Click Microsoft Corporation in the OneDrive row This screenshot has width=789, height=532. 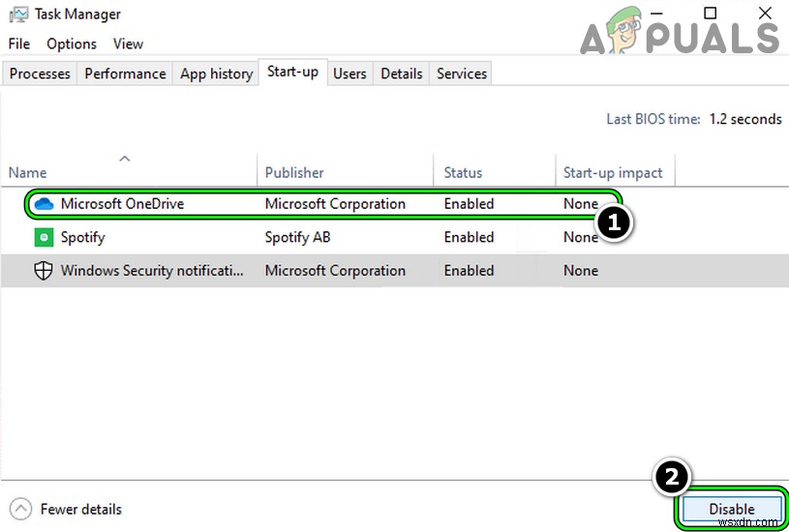pos(335,204)
